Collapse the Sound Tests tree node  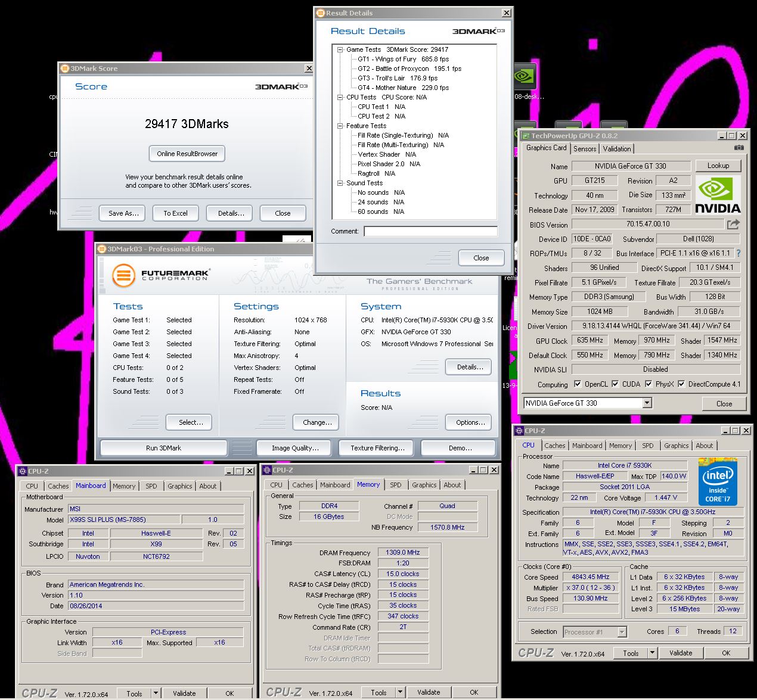coord(340,183)
